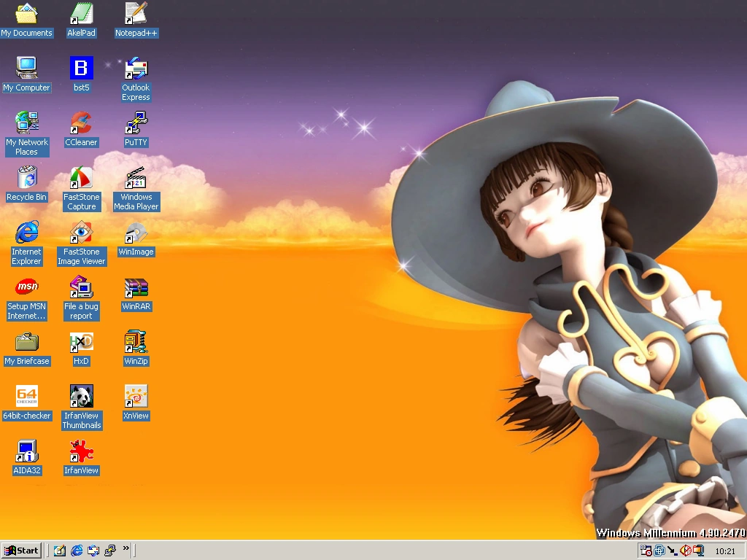The width and height of the screenshot is (747, 560).
Task: Click the PuTTY icon in Quick Launch
Action: pos(110,551)
